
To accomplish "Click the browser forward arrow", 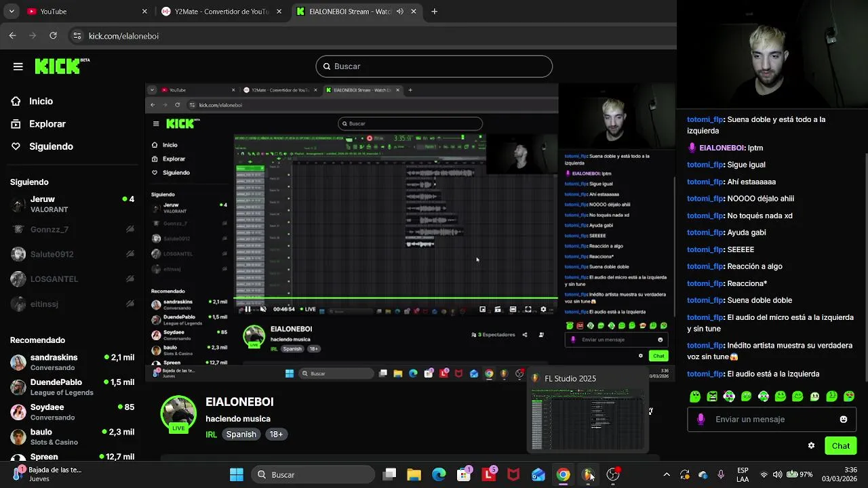I will tap(33, 36).
